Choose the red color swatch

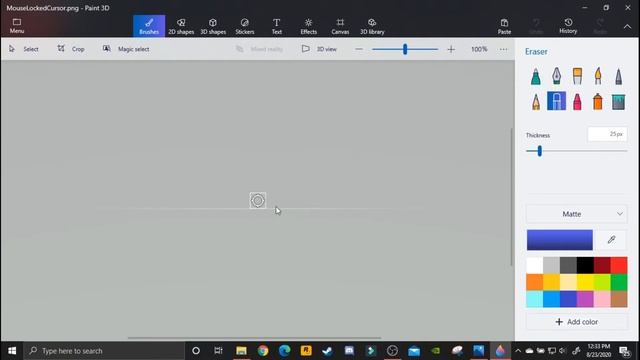pyautogui.click(x=619, y=265)
